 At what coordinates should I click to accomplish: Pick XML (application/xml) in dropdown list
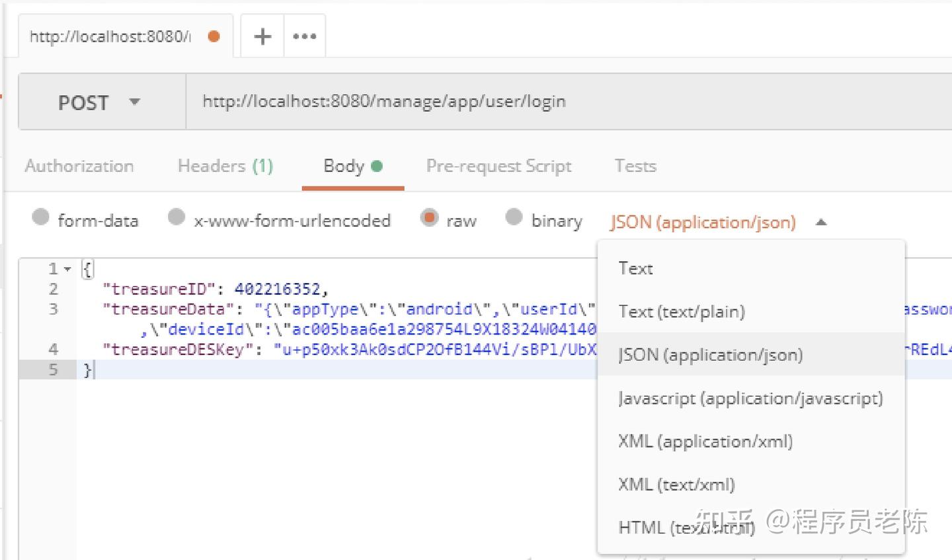[705, 441]
